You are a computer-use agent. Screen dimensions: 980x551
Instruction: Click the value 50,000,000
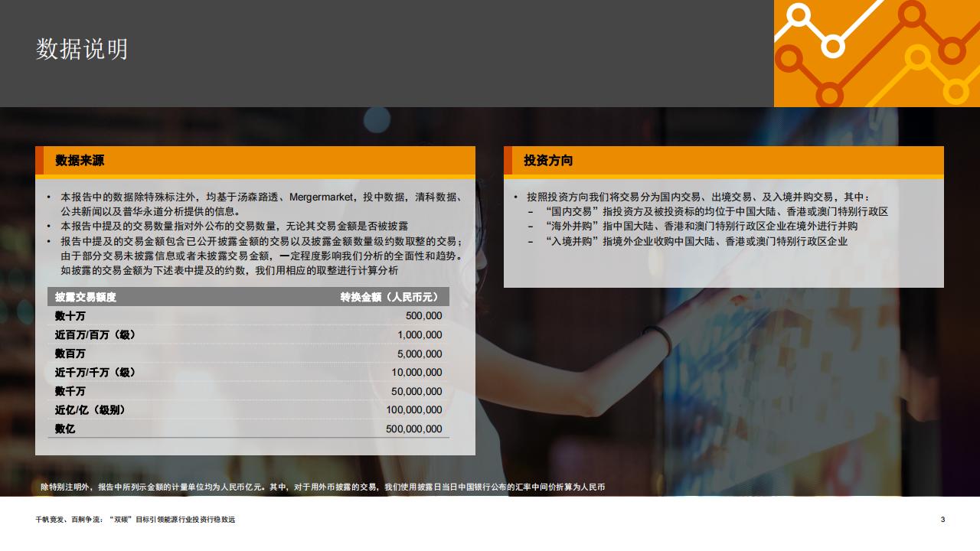coord(416,391)
